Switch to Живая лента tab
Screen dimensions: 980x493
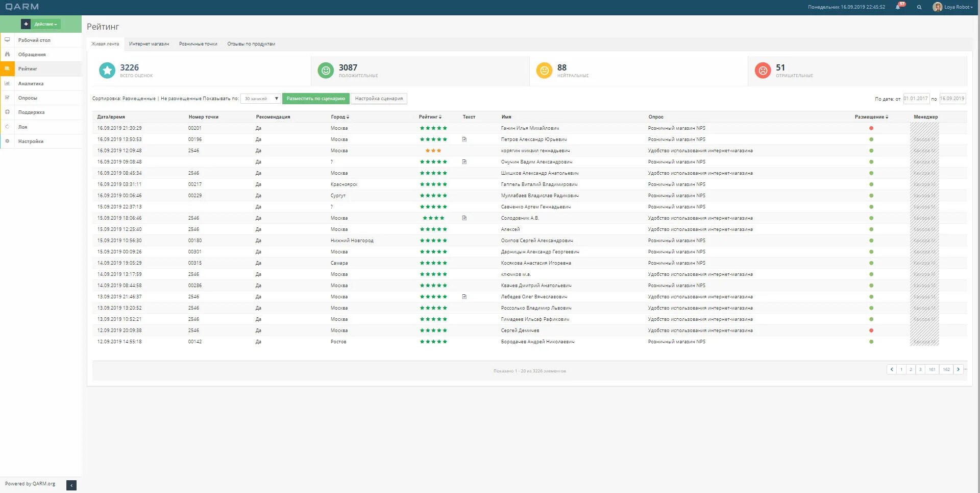[x=105, y=44]
